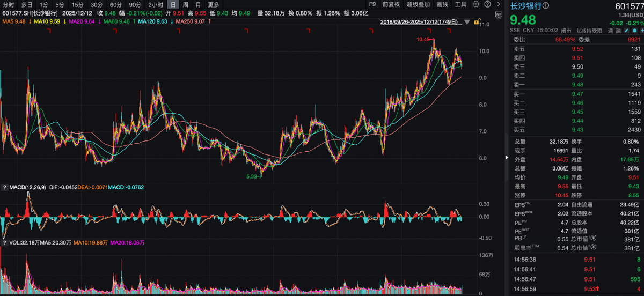644x296 pixels.
Task: Toggle 超级叠加 overlay mode
Action: [x=418, y=4]
